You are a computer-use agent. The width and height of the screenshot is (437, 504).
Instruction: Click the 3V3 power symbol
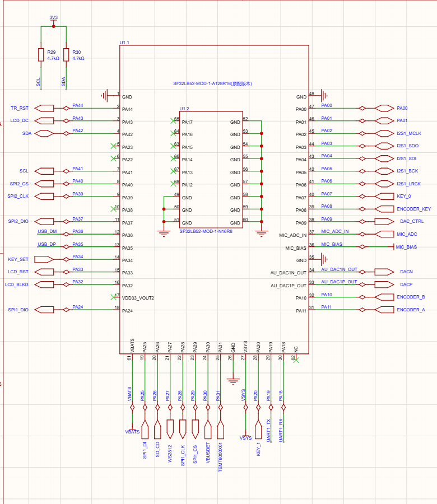point(53,21)
